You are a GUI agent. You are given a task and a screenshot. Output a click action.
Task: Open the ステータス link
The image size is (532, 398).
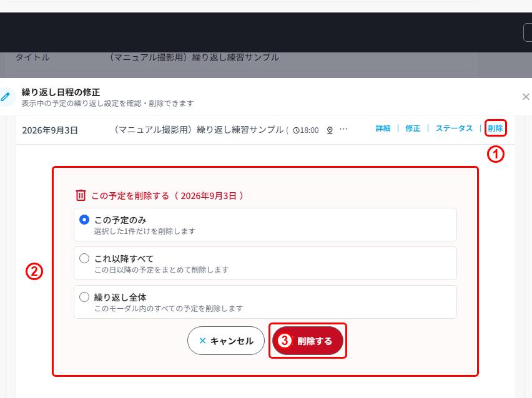(x=454, y=129)
